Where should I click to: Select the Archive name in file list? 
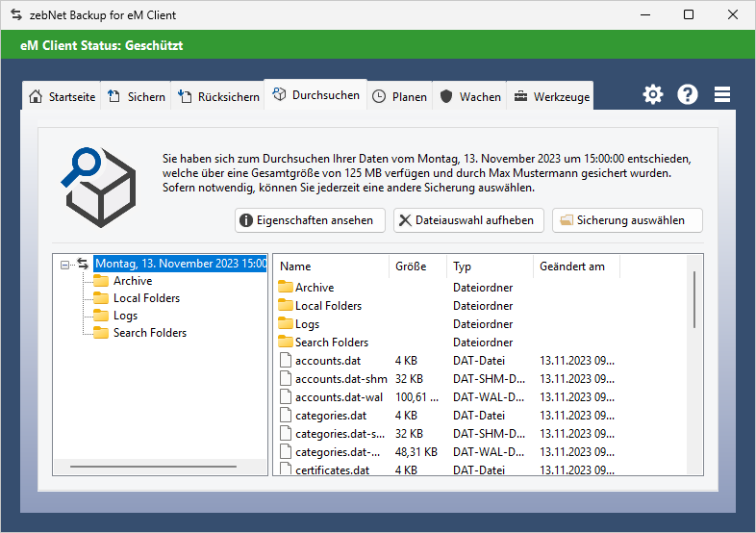[x=315, y=288]
